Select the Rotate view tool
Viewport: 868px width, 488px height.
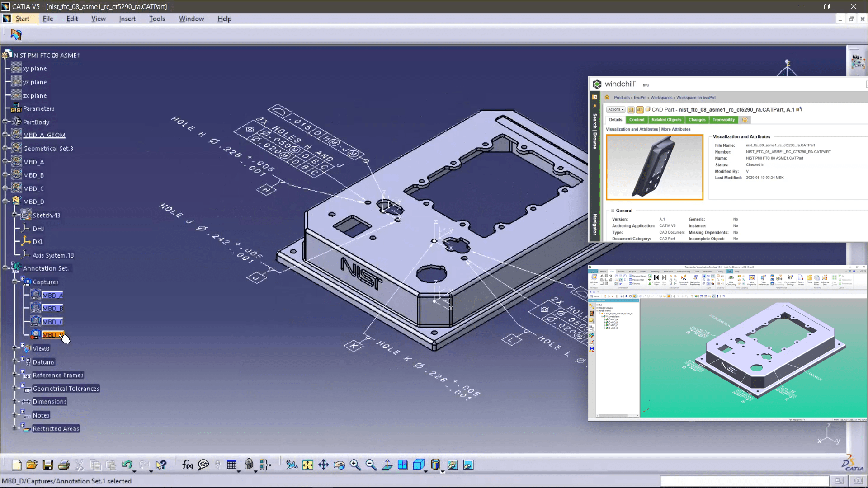point(339,465)
